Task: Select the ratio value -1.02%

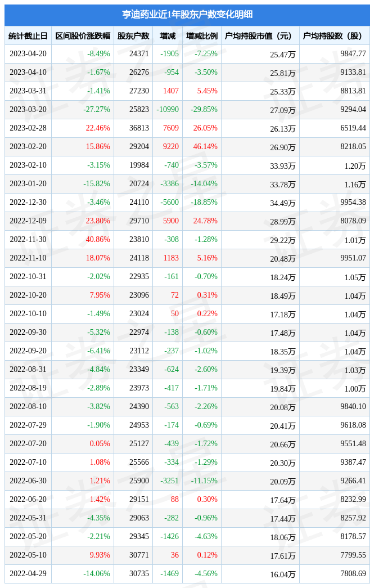Action: click(x=206, y=351)
